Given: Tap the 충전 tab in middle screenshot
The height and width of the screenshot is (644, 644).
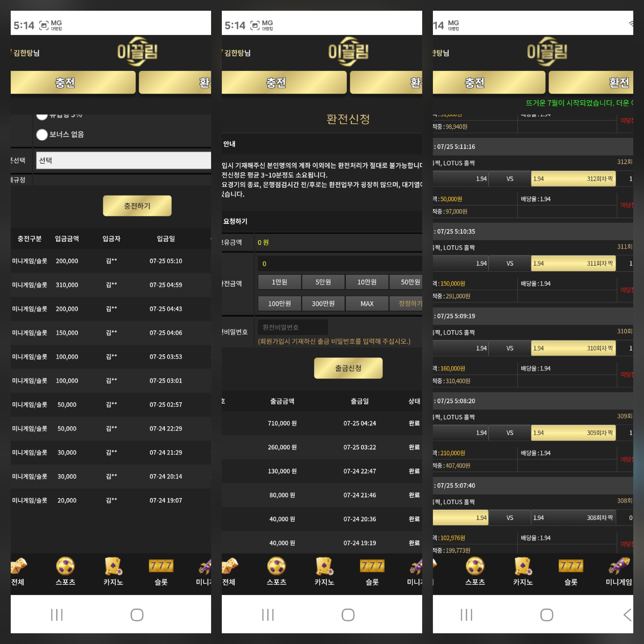Looking at the screenshot, I should pyautogui.click(x=284, y=82).
